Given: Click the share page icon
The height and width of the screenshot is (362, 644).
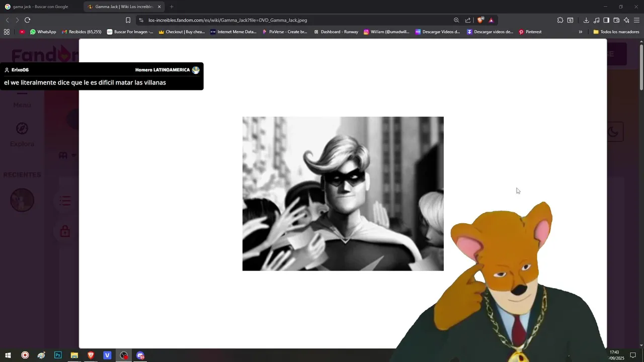Looking at the screenshot, I should [x=468, y=20].
